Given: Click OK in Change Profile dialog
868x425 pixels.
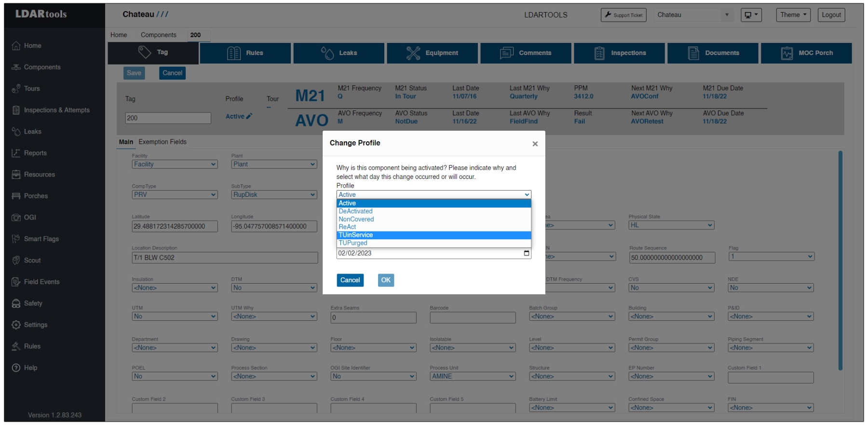Looking at the screenshot, I should coord(386,280).
